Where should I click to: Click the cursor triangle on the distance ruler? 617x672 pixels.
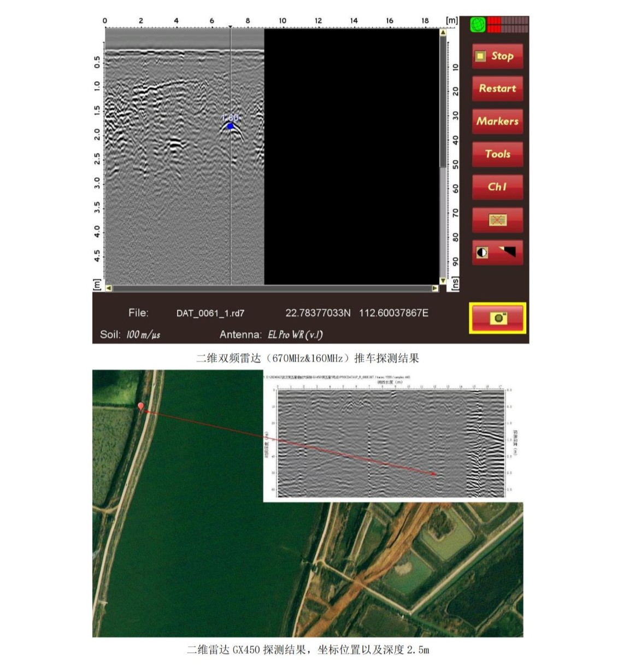[x=231, y=26]
